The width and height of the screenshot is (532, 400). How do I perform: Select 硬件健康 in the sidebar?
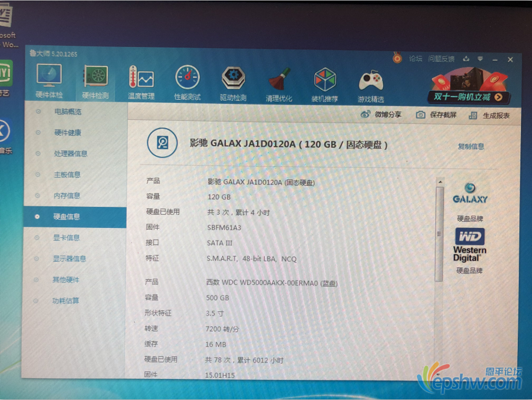(68, 133)
